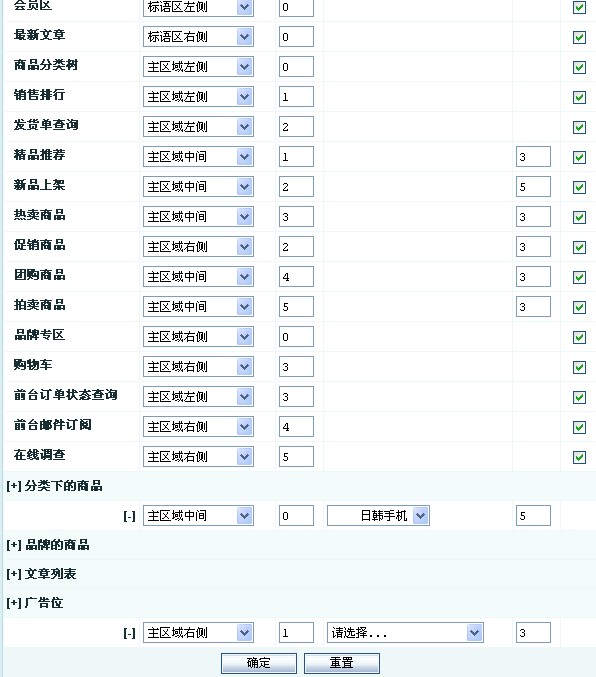
Task: Open the region dropdown for 品牌专区
Action: (x=198, y=337)
